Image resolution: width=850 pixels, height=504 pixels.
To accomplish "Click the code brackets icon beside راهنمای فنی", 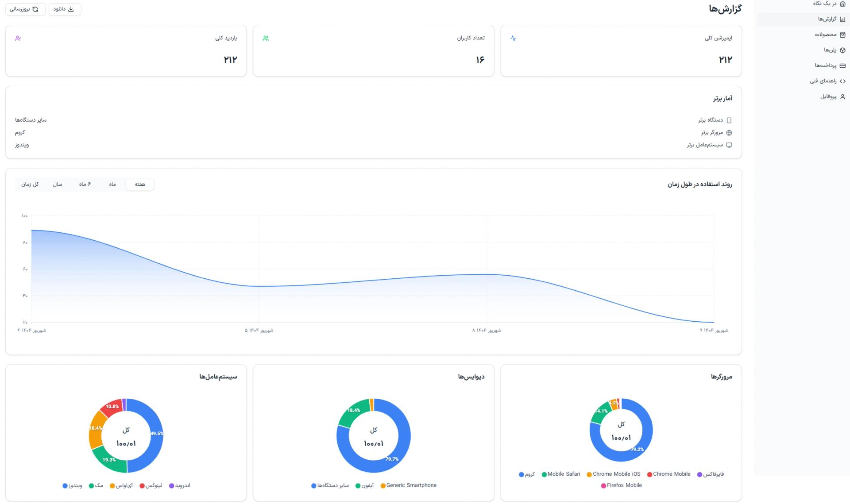I will [x=842, y=81].
